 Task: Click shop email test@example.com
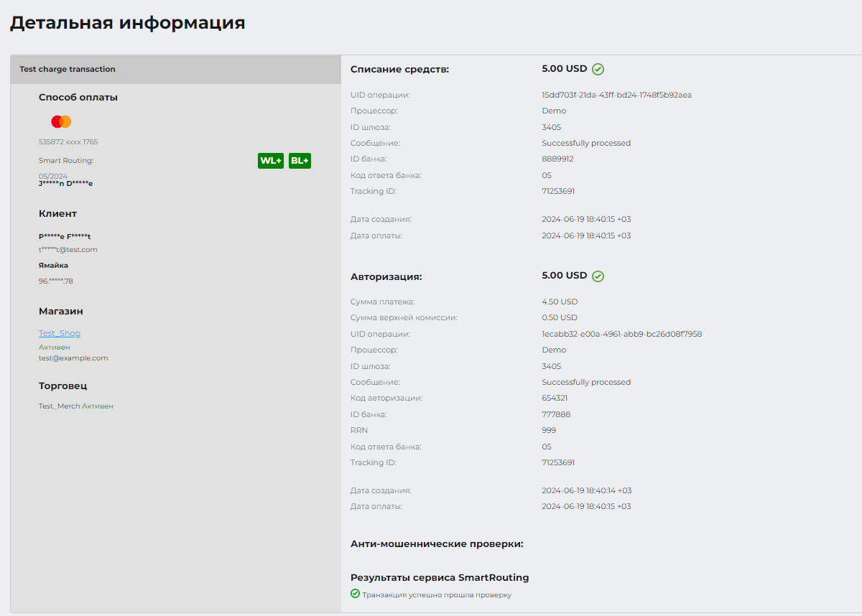pos(73,358)
